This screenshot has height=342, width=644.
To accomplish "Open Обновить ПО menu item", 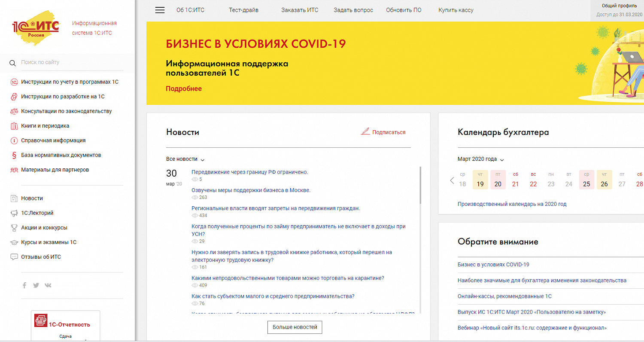I will point(404,10).
